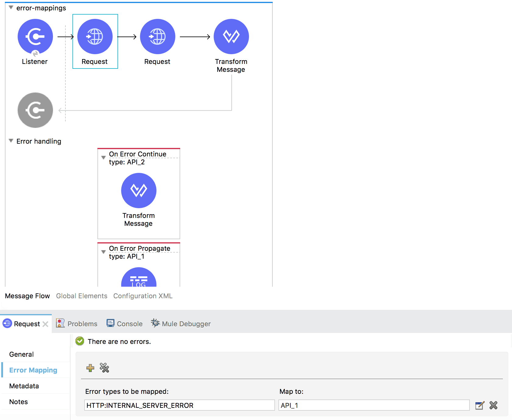Switch to the Message Flow view
The image size is (512, 420).
tap(27, 296)
